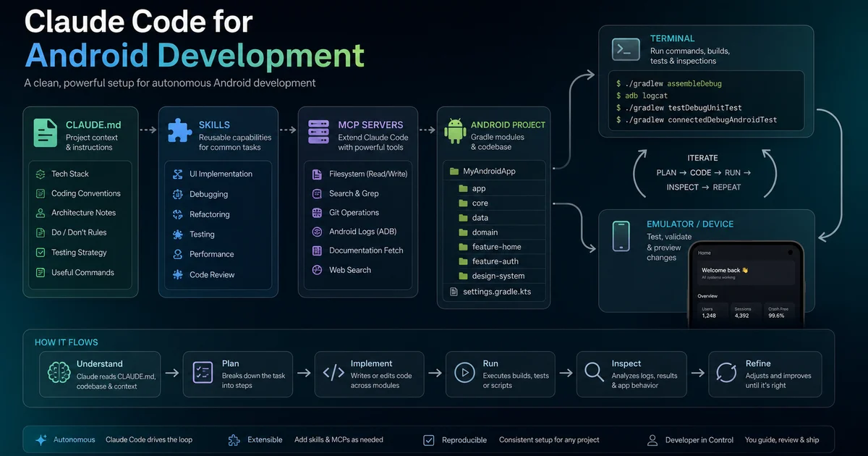Click the ITERATE label in the loop
This screenshot has width=868, height=456.
pos(702,158)
